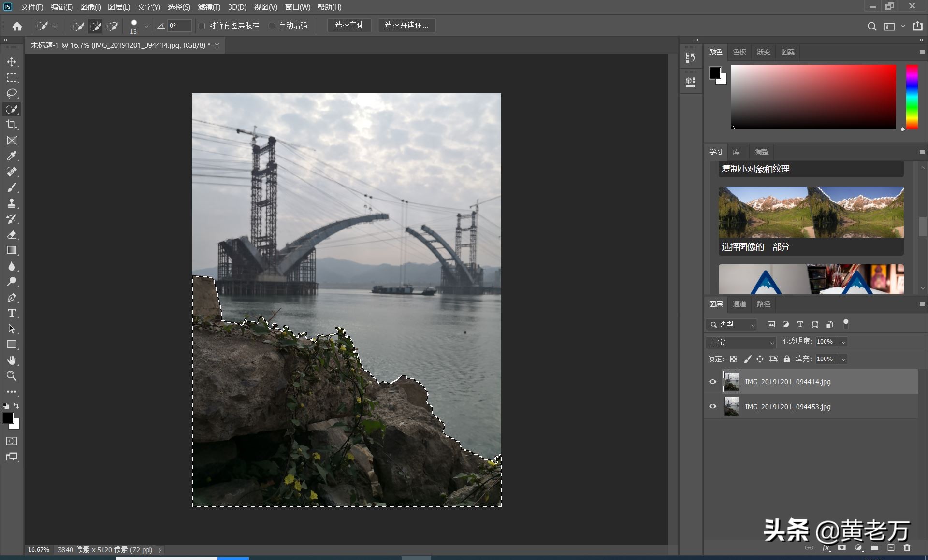Switch to the 通道 tab
928x560 pixels.
pos(739,304)
